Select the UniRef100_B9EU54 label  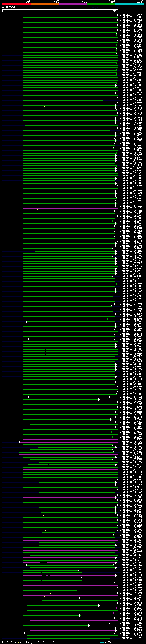pos(131,319)
